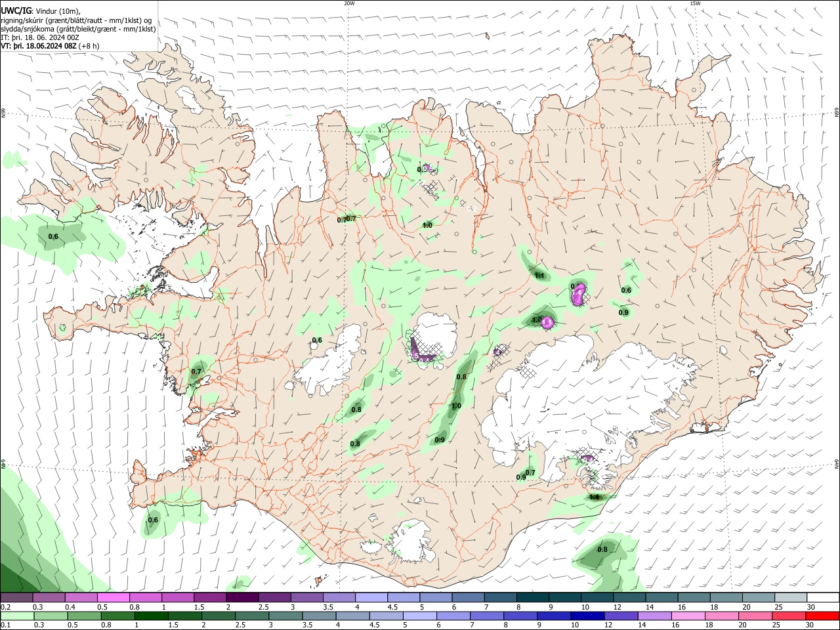The image size is (840, 630).
Task: Click the 0.7 value by the west coast bay
Action: (196, 371)
